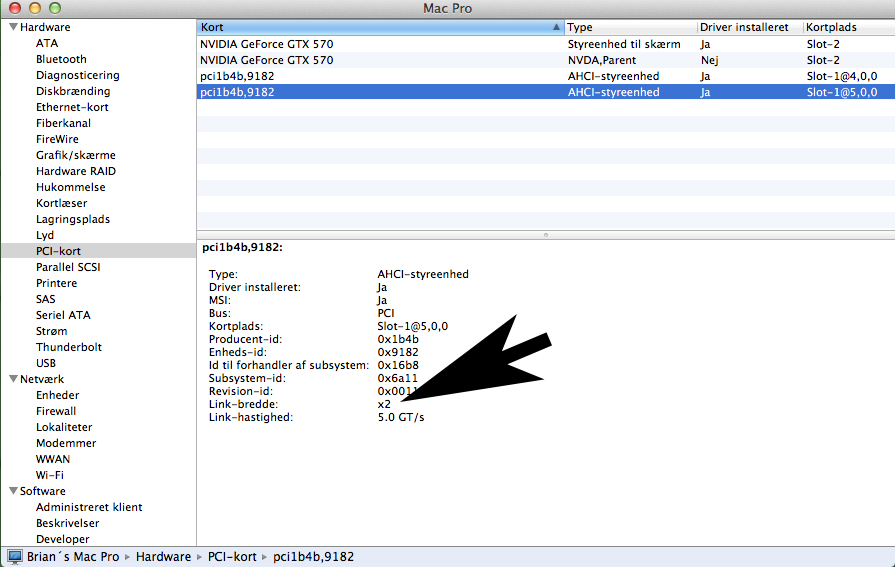The width and height of the screenshot is (895, 567).
Task: Select Seriel ATA in the sidebar
Action: coord(63,315)
